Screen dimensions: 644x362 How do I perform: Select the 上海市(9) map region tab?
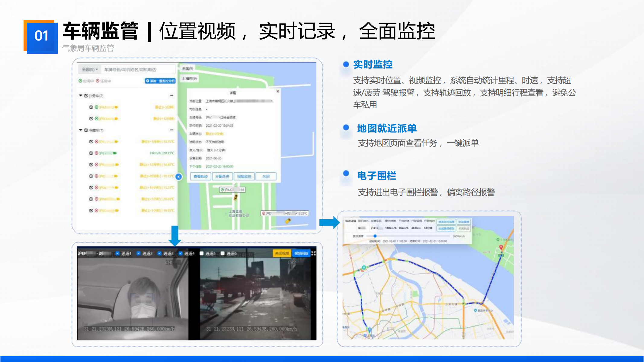pyautogui.click(x=189, y=78)
